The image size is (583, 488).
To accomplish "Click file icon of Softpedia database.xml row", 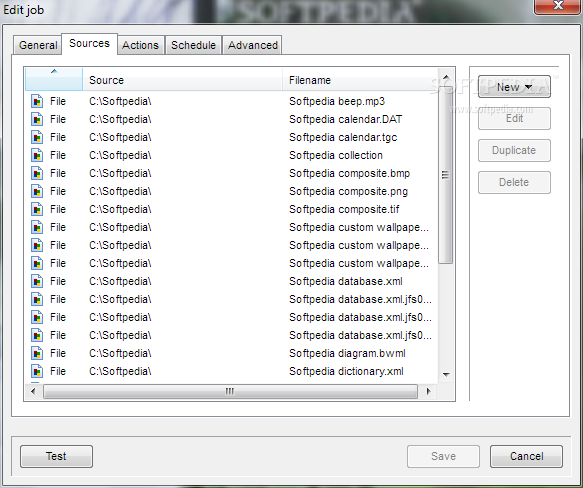I will coord(37,281).
